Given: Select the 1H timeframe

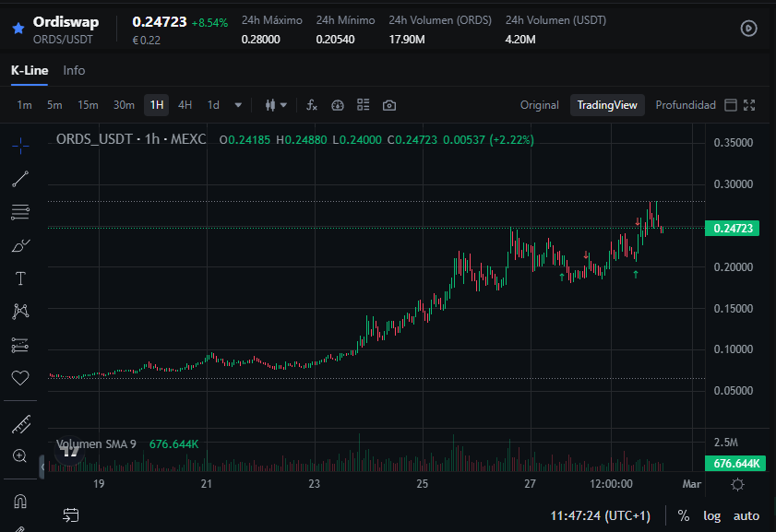Looking at the screenshot, I should click(156, 105).
